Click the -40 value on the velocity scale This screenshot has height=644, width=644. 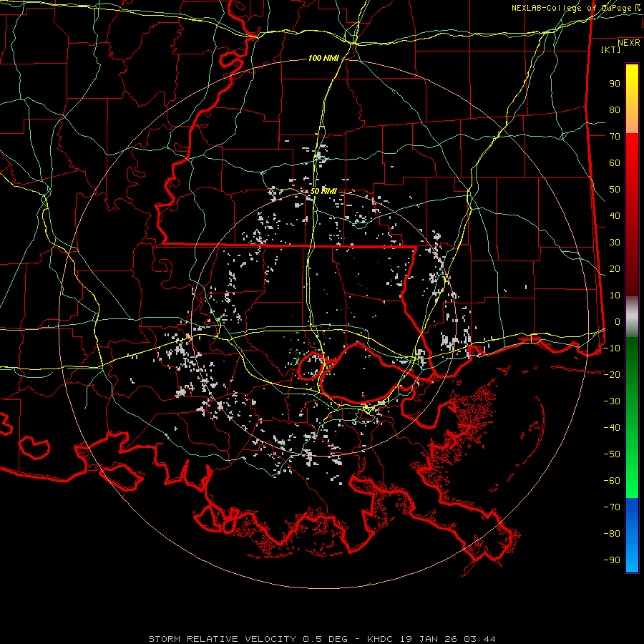point(612,428)
